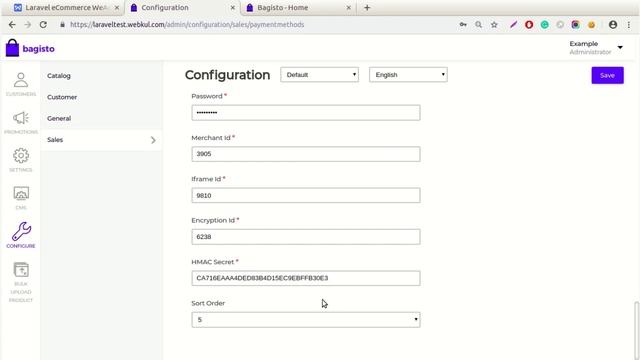This screenshot has height=360, width=640.
Task: Select the Sales configuration menu
Action: pyautogui.click(x=101, y=140)
